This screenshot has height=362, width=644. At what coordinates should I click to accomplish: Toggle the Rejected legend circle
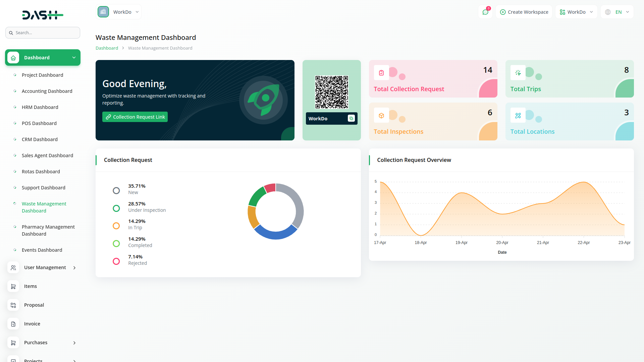pos(116,261)
